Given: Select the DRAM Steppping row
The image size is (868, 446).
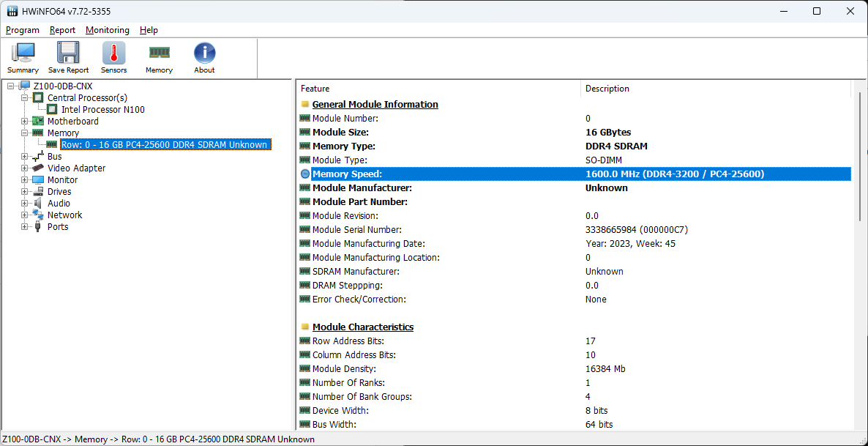Looking at the screenshot, I should click(575, 286).
